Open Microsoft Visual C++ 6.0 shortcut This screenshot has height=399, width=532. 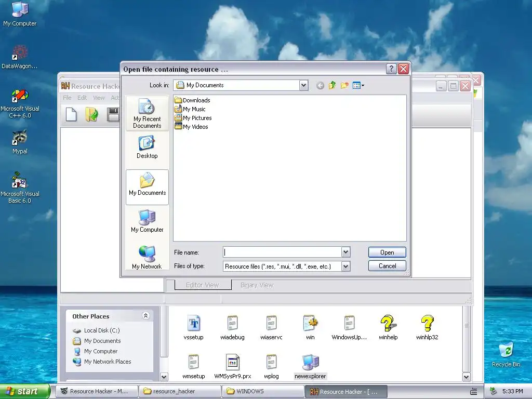coord(20,103)
